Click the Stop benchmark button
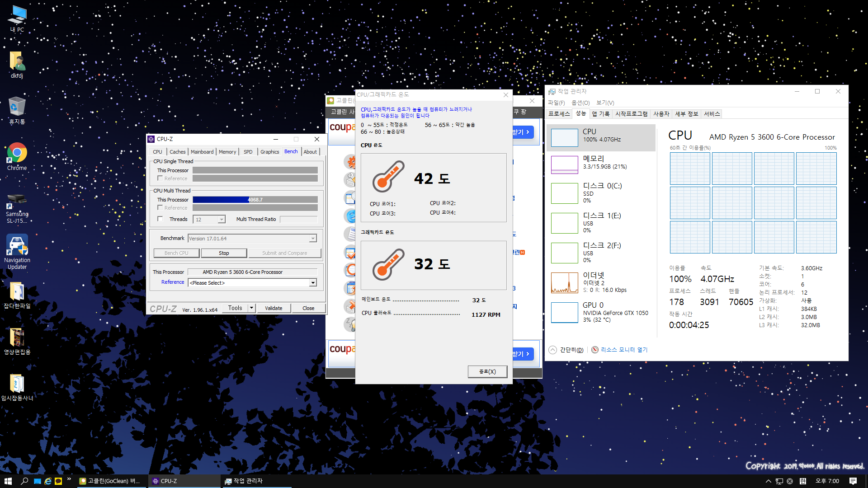 pos(224,253)
